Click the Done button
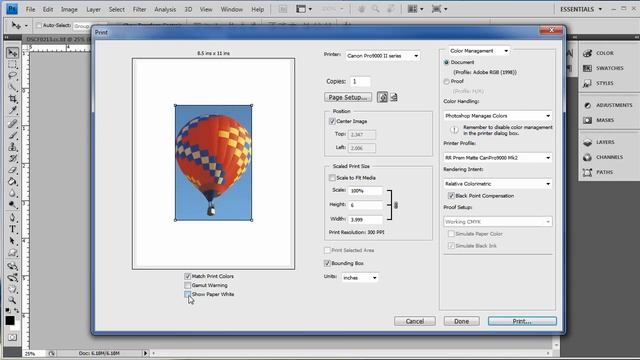The height and width of the screenshot is (360, 640). click(x=462, y=321)
